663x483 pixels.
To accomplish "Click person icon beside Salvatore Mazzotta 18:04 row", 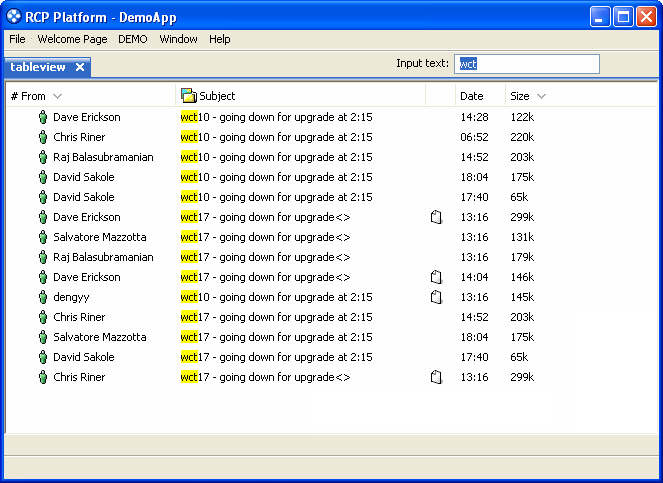I will tap(43, 337).
